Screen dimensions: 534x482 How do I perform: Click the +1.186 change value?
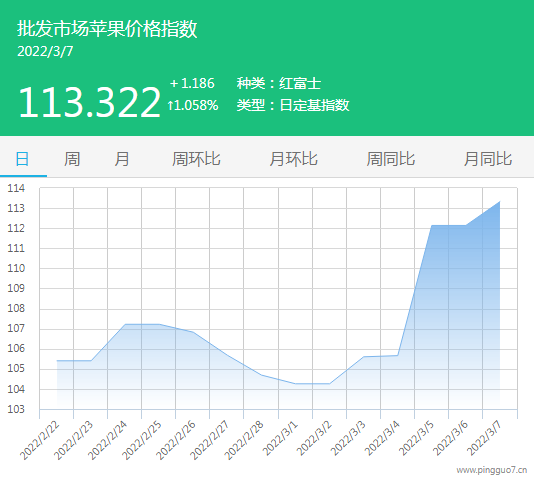click(192, 83)
